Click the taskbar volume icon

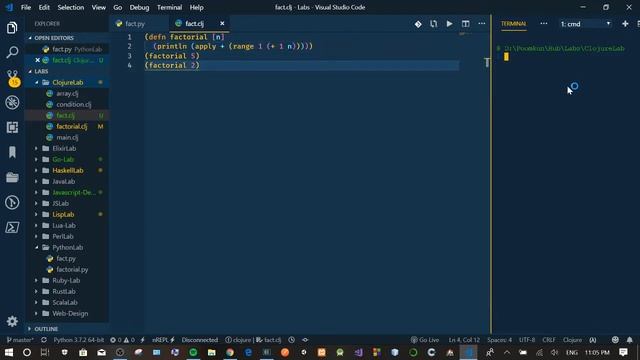tap(554, 352)
